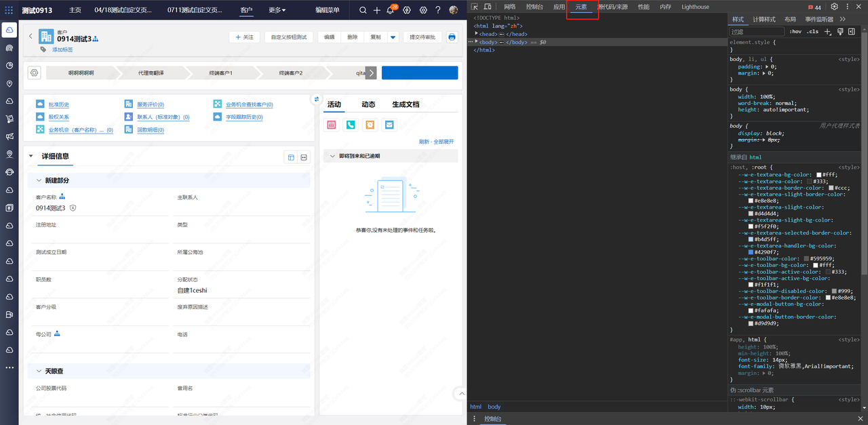Open DevTools settings gear
The image size is (868, 425).
tap(835, 7)
